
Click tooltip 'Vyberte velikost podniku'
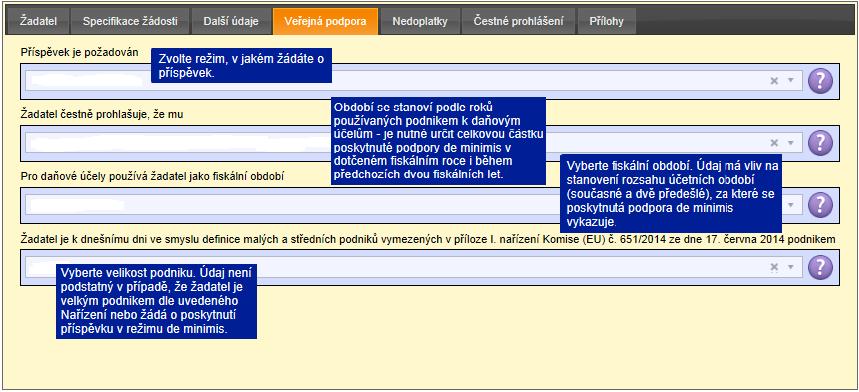tap(156, 301)
